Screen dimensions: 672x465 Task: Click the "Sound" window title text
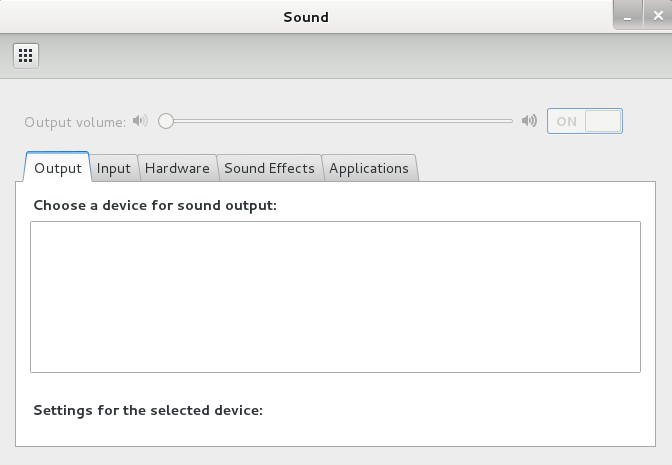[306, 17]
